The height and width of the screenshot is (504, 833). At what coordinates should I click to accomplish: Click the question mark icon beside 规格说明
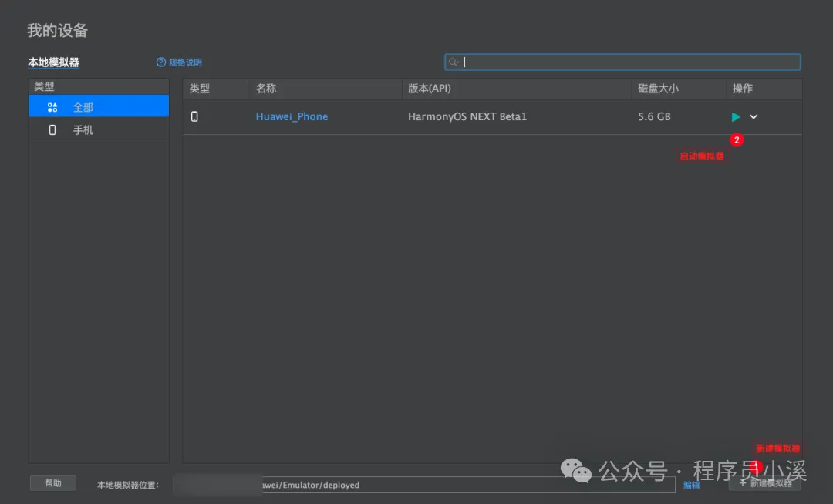(161, 62)
